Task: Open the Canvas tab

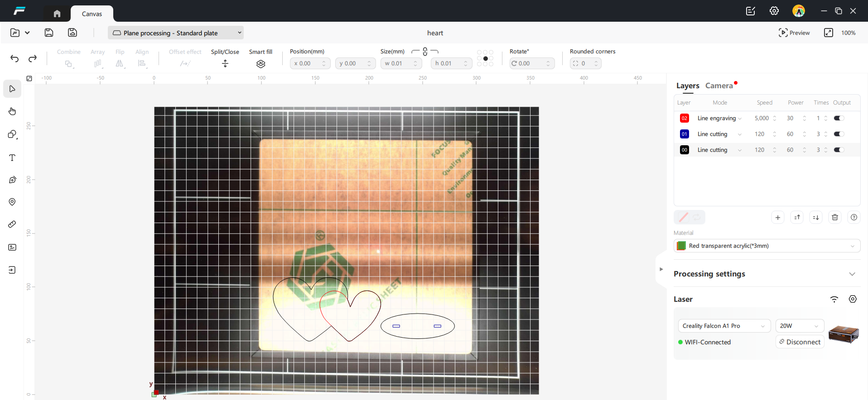Action: (x=92, y=14)
